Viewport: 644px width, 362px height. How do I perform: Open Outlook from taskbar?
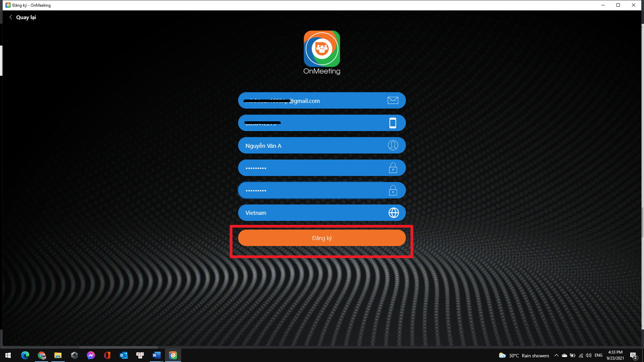(x=124, y=355)
